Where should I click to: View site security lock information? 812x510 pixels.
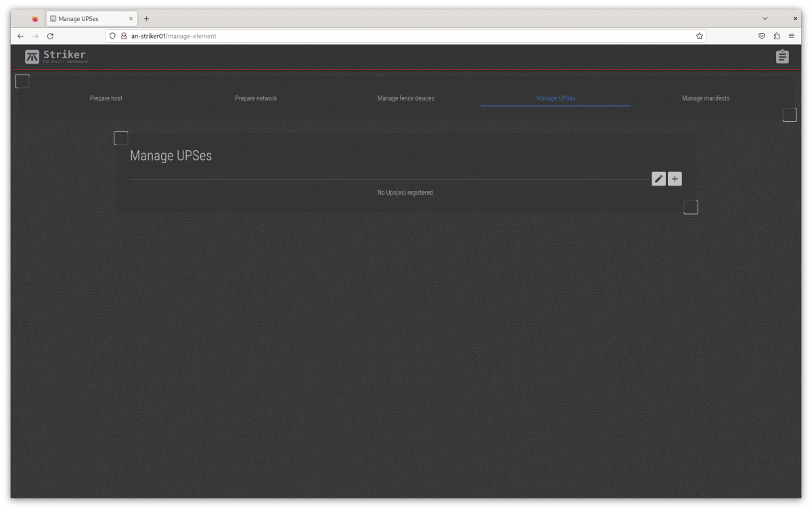[124, 36]
